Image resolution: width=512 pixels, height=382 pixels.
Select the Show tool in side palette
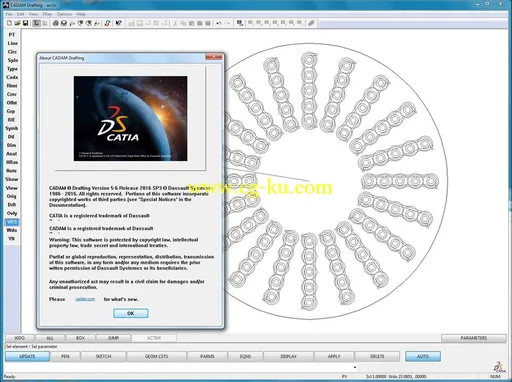pyautogui.click(x=12, y=179)
